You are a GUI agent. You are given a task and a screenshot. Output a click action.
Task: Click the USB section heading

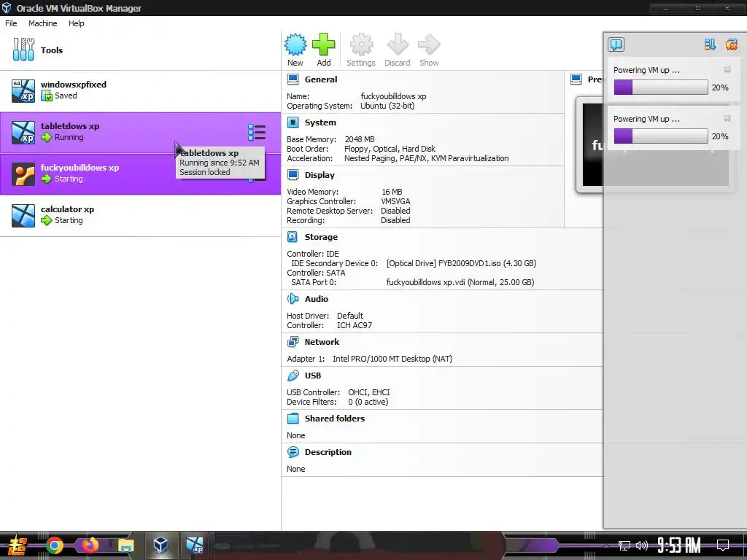point(312,376)
